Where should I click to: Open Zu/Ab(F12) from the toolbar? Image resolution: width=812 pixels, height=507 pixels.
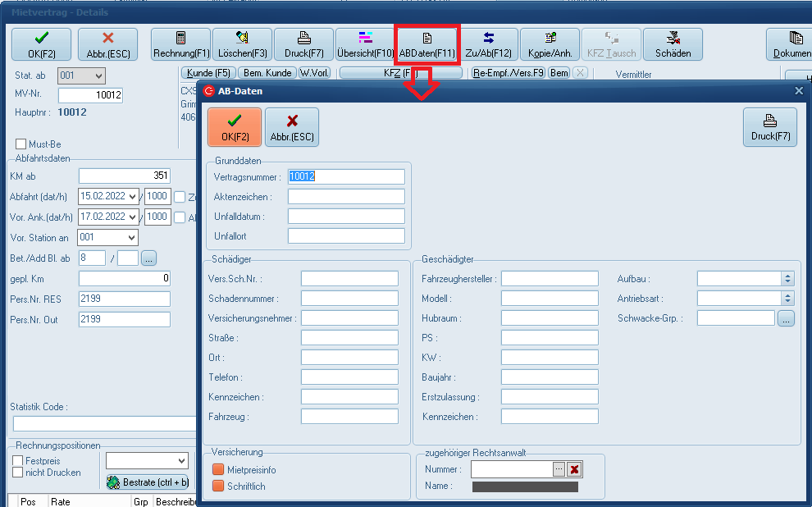coord(488,44)
